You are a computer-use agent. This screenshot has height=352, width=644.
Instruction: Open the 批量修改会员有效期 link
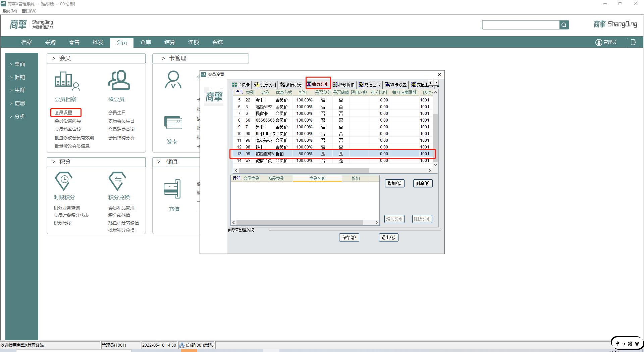[x=74, y=138]
